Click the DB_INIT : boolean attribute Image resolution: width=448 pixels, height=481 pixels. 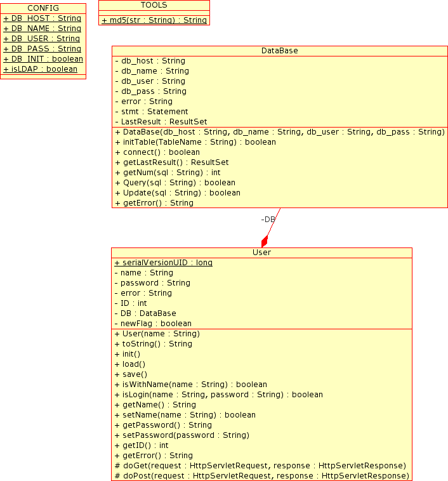[x=43, y=59]
